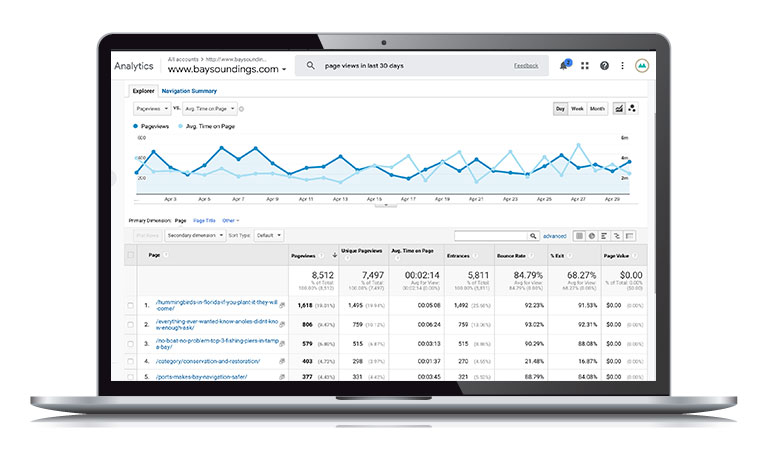This screenshot has height=466, width=770.
Task: Switch to the Navigation Summary tab
Action: [x=189, y=91]
